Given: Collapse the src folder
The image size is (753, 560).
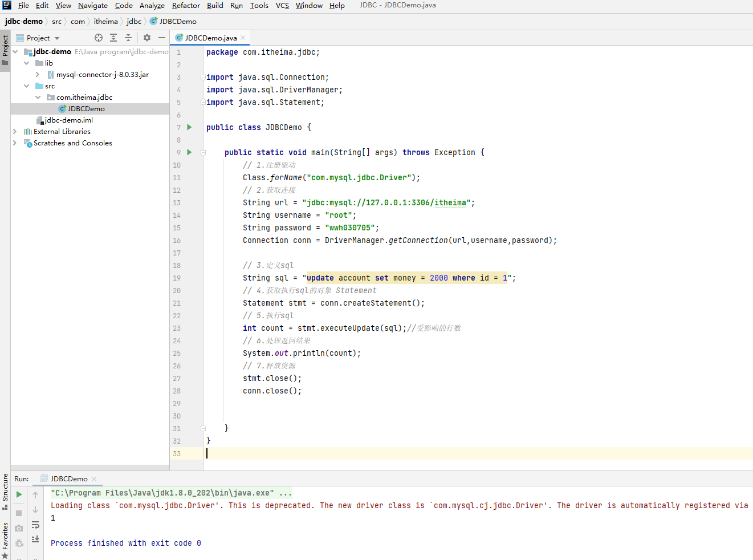Looking at the screenshot, I should [26, 86].
